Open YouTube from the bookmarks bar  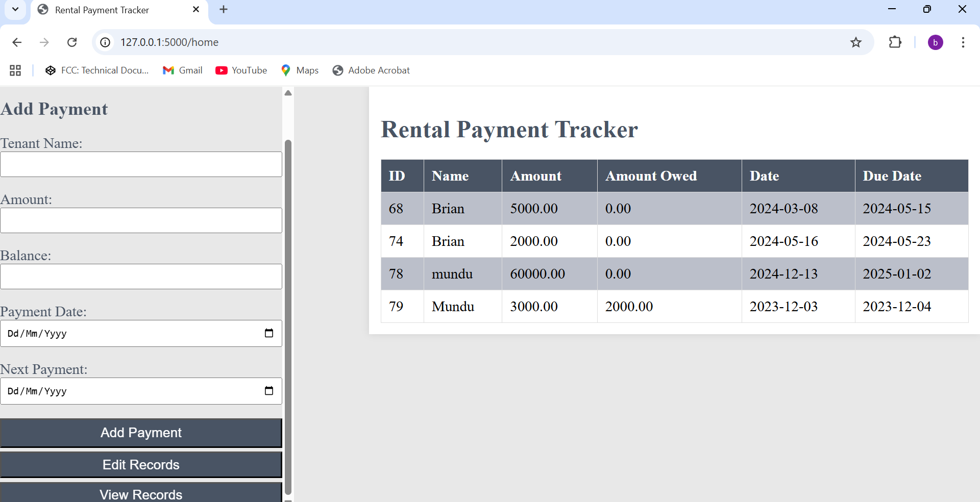241,70
